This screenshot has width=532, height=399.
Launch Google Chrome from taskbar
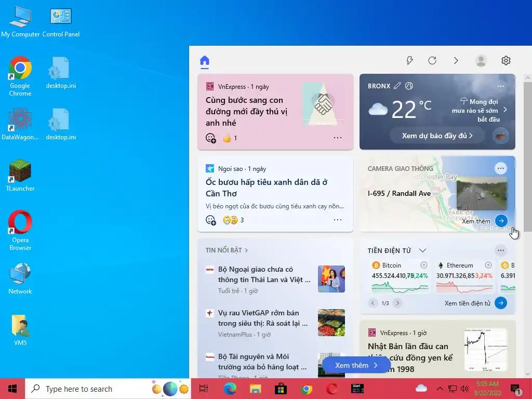(307, 389)
